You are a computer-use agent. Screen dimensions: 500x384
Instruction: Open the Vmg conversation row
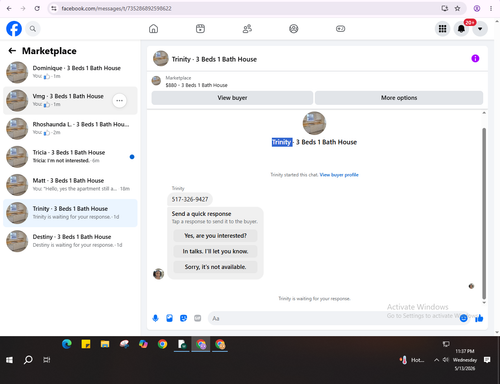70,100
